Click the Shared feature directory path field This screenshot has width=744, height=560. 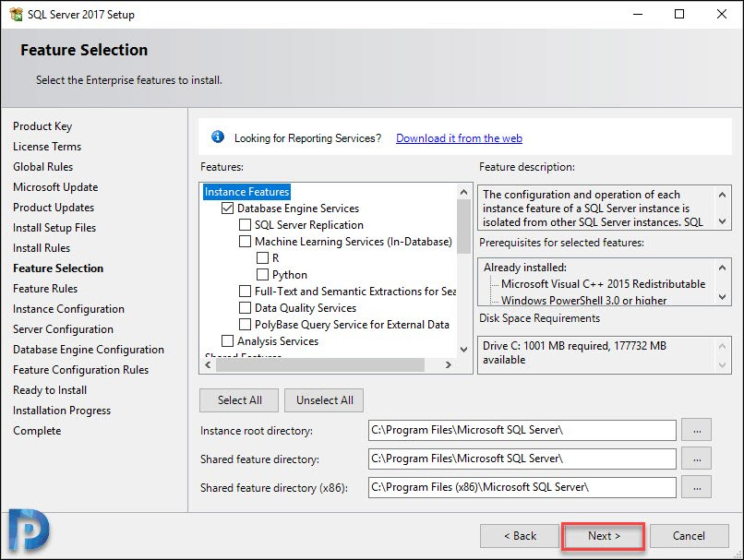(x=522, y=459)
